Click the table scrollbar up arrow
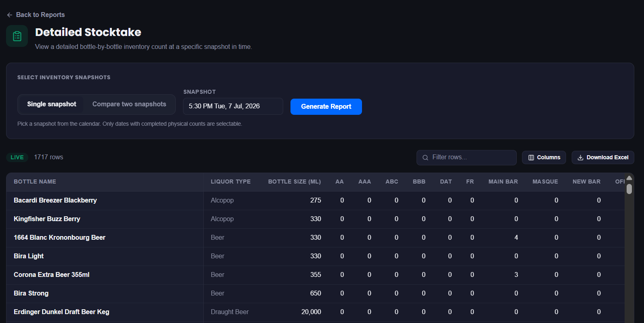644x323 pixels. tap(629, 178)
